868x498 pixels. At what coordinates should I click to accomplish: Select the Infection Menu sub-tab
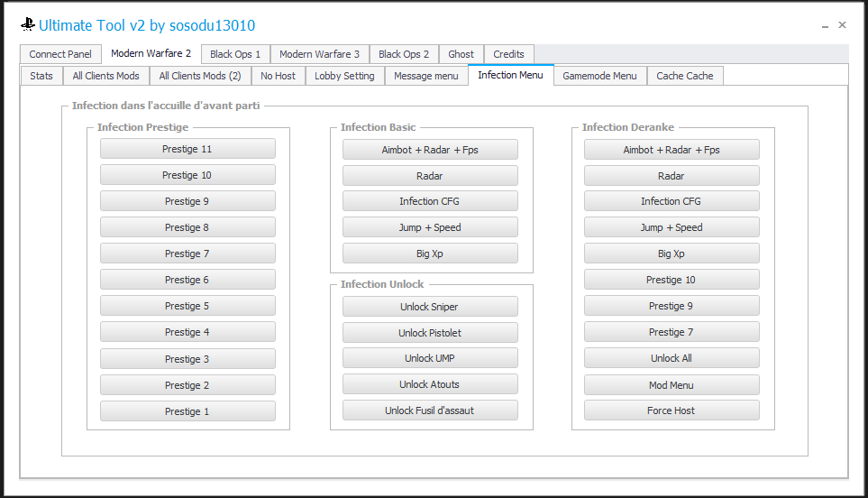click(x=510, y=75)
